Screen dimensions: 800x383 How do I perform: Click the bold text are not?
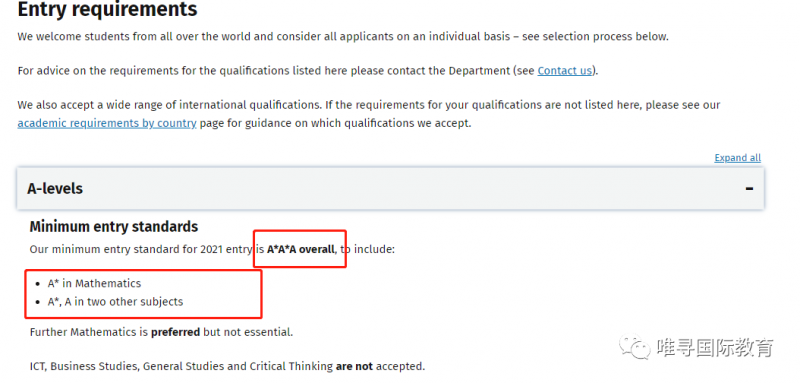[x=354, y=366]
